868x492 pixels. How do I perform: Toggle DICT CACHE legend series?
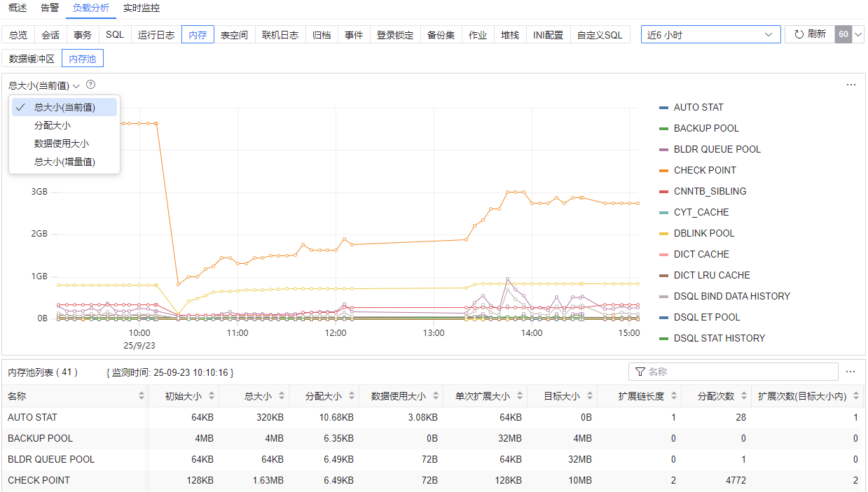tap(694, 254)
